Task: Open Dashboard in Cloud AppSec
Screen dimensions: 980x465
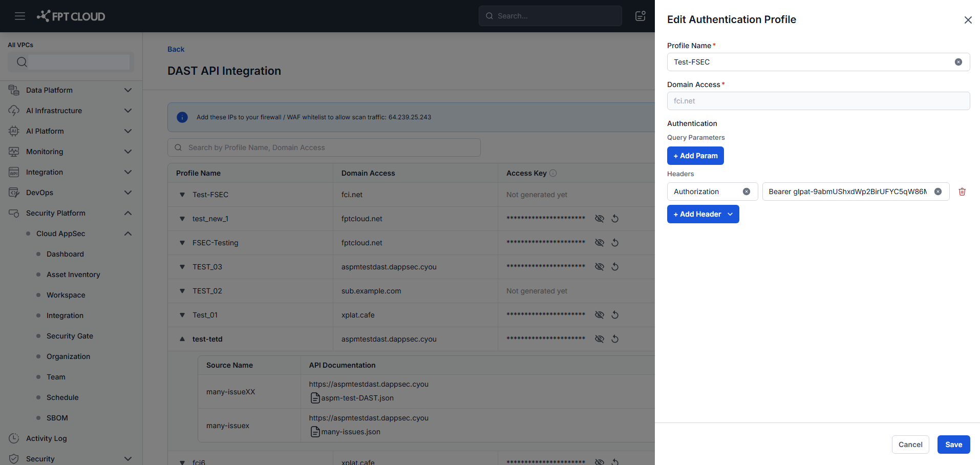Action: point(65,254)
